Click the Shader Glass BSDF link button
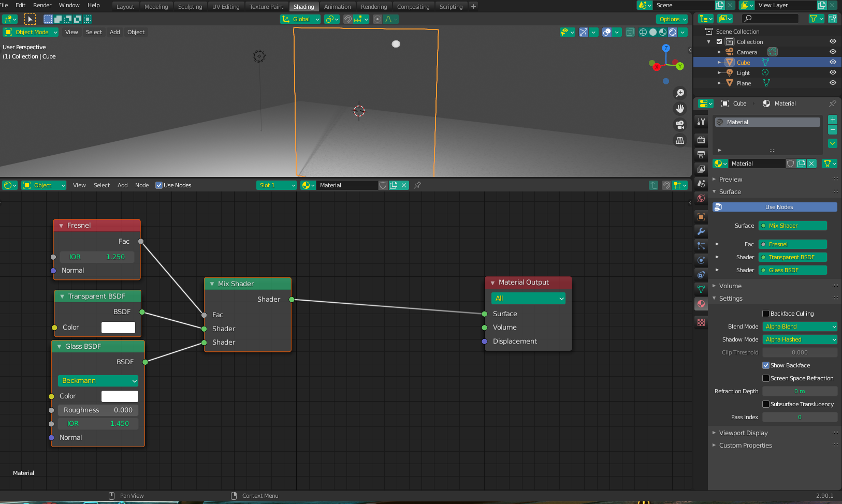Viewport: 842px width, 504px height. pyautogui.click(x=793, y=270)
